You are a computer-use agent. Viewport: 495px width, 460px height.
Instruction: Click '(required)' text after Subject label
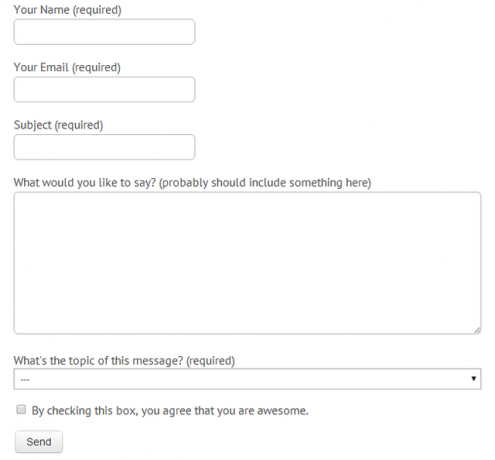click(x=79, y=125)
